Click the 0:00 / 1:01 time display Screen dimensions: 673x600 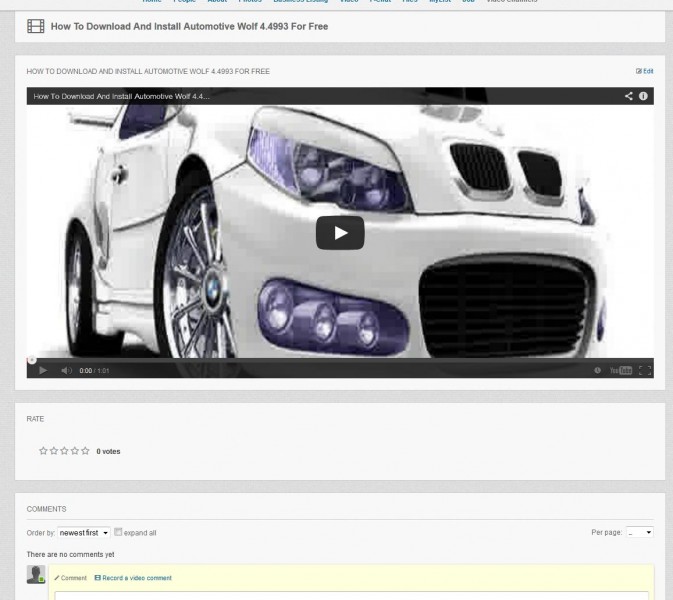coord(94,371)
